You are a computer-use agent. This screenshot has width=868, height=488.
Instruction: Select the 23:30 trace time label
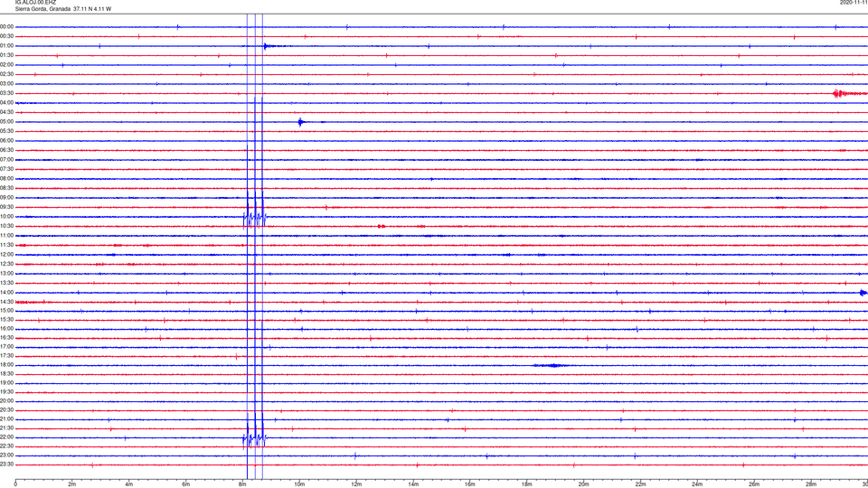tap(6, 465)
